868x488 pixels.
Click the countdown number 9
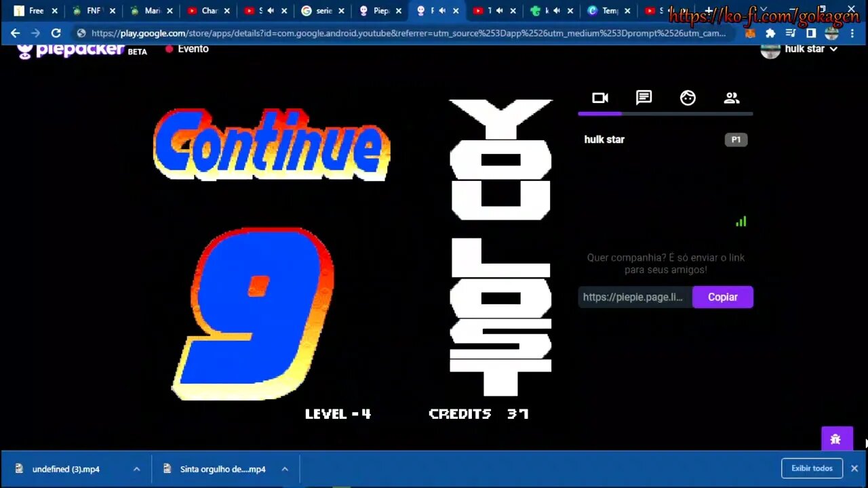coord(253,314)
